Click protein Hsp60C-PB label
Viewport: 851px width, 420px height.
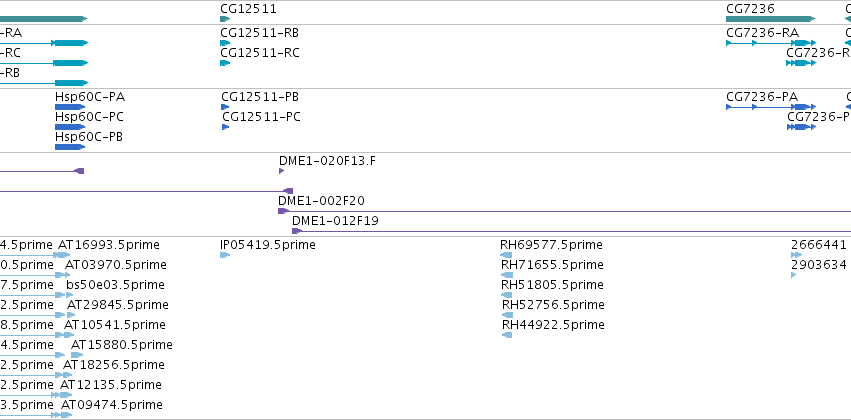pyautogui.click(x=88, y=137)
